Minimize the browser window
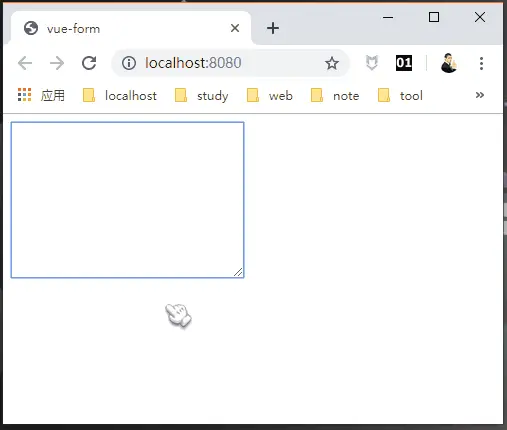 (x=388, y=17)
